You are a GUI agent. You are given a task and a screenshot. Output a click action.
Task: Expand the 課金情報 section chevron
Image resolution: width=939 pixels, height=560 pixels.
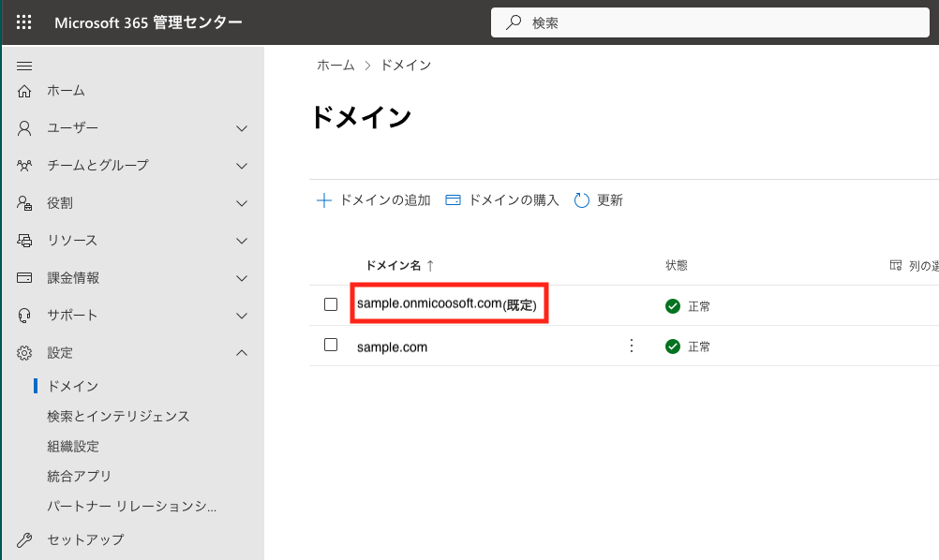pyautogui.click(x=242, y=278)
